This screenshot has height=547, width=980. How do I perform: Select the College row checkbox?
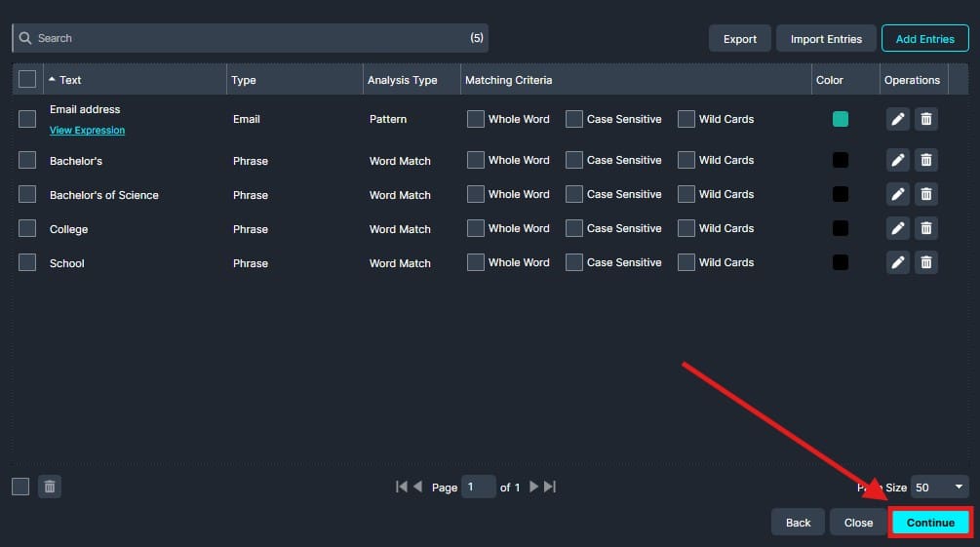coord(27,228)
